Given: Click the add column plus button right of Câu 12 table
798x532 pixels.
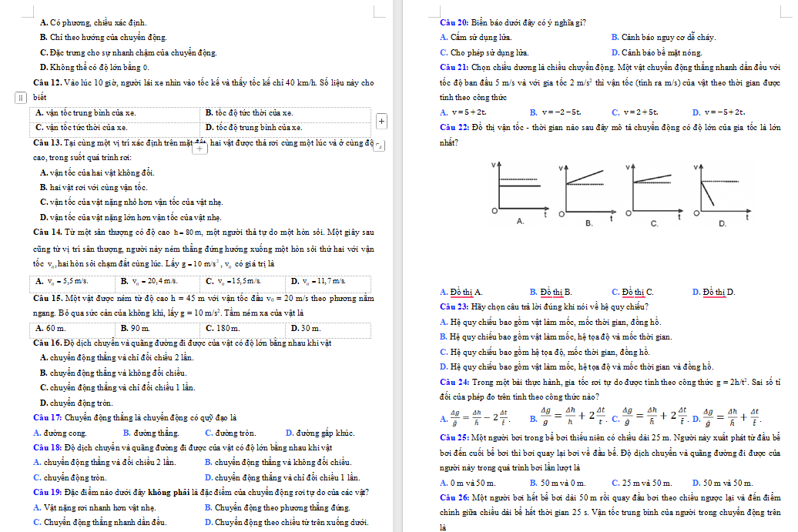Looking at the screenshot, I should click(382, 121).
